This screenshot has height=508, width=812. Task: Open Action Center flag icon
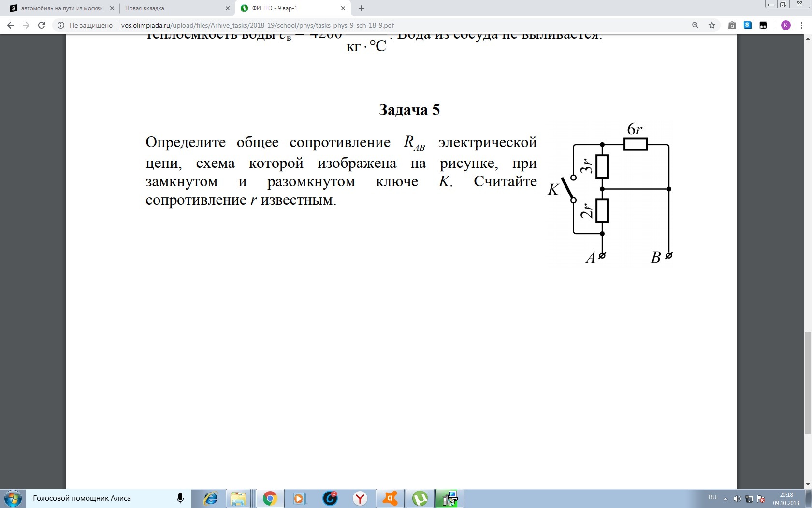[x=761, y=499]
